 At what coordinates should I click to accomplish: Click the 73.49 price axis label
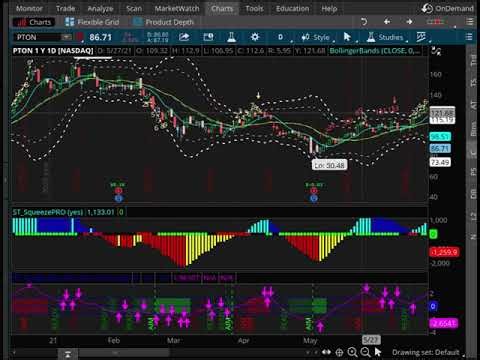[440, 162]
